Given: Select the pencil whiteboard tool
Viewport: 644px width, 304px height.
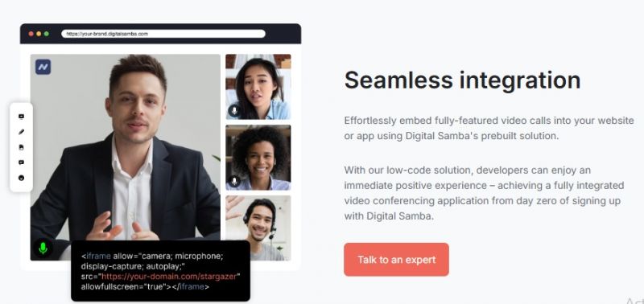Looking at the screenshot, I should click(22, 132).
